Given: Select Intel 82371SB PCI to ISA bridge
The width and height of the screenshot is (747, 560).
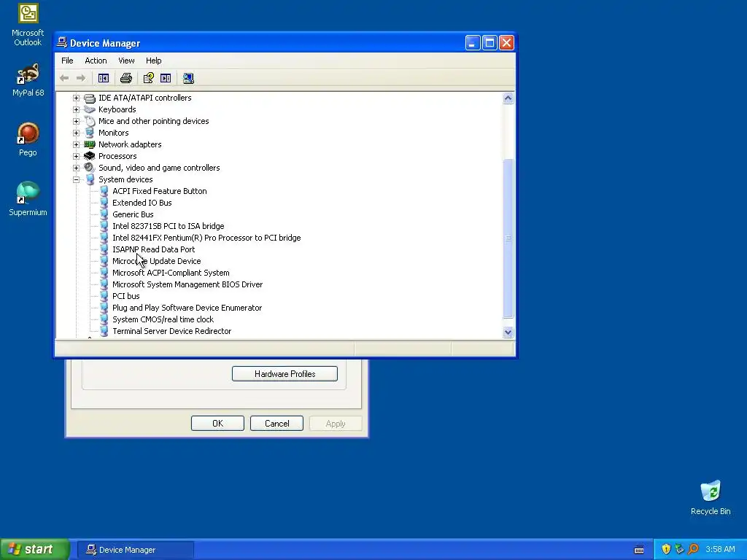Looking at the screenshot, I should coord(169,226).
